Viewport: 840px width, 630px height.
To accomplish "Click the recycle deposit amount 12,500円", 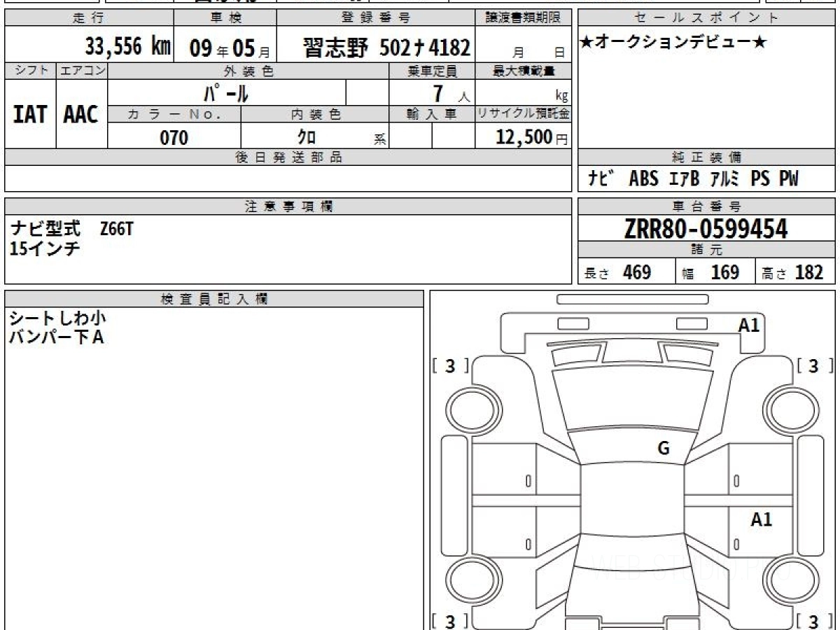I will pyautogui.click(x=522, y=137).
